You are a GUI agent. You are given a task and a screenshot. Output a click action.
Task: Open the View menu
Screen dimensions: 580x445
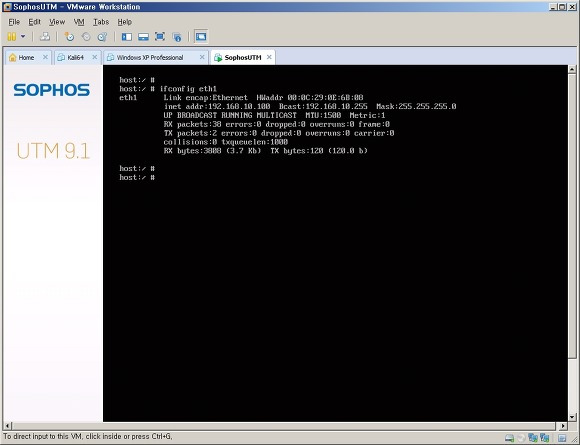pyautogui.click(x=57, y=22)
